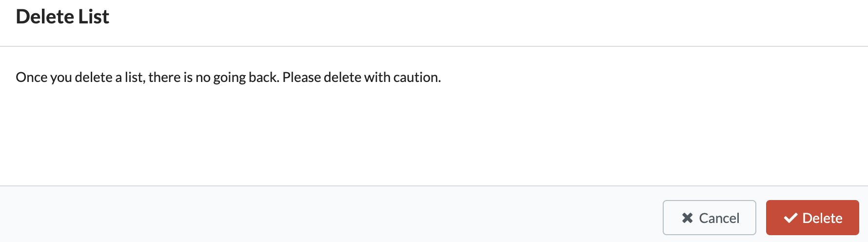Click "Please delete with caution" sentence
The image size is (868, 242).
click(x=362, y=77)
